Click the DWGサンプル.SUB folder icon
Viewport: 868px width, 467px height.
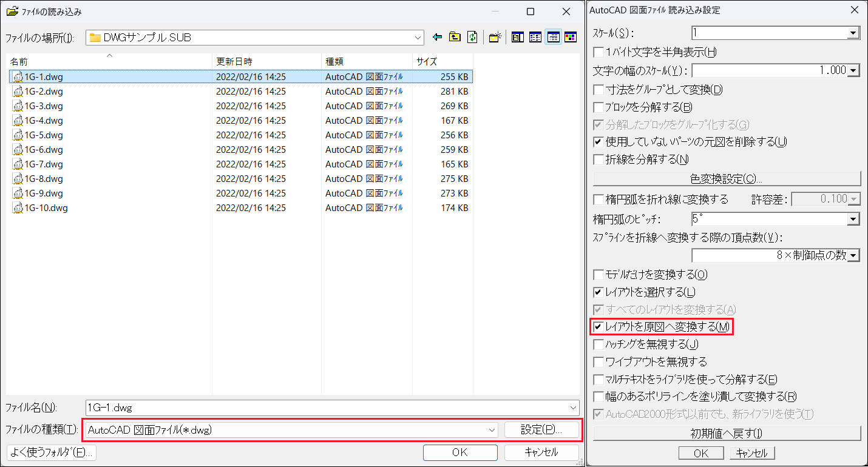[95, 38]
